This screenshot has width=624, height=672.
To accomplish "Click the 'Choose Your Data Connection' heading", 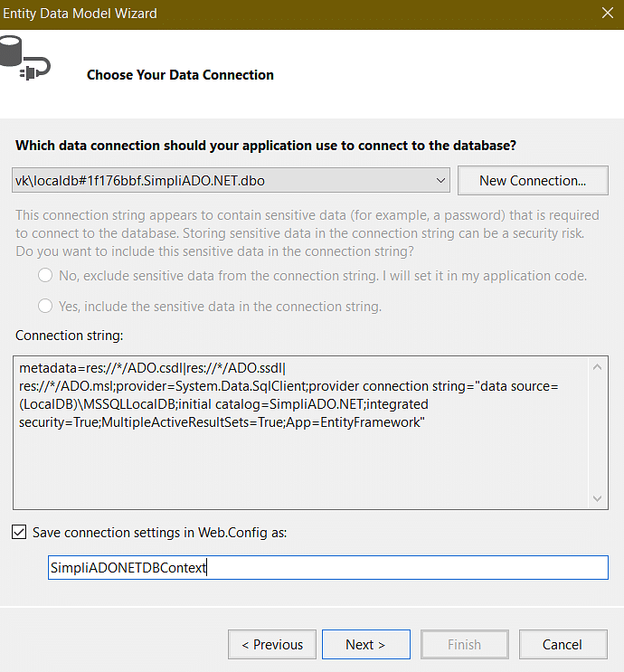I will click(180, 75).
